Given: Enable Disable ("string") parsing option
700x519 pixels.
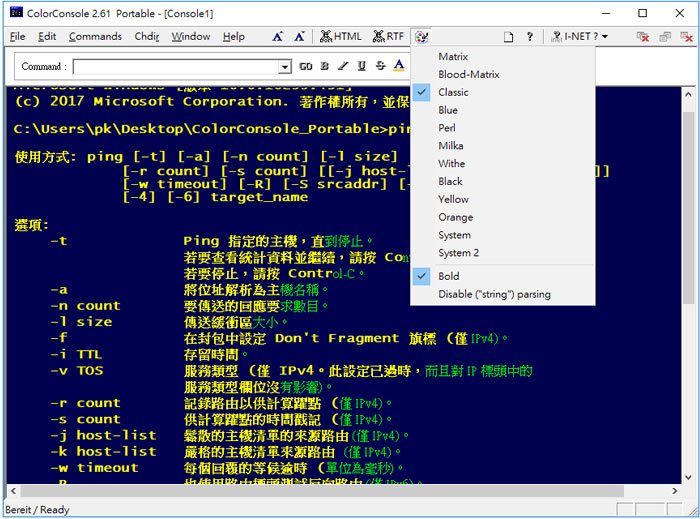Looking at the screenshot, I should coord(494,294).
